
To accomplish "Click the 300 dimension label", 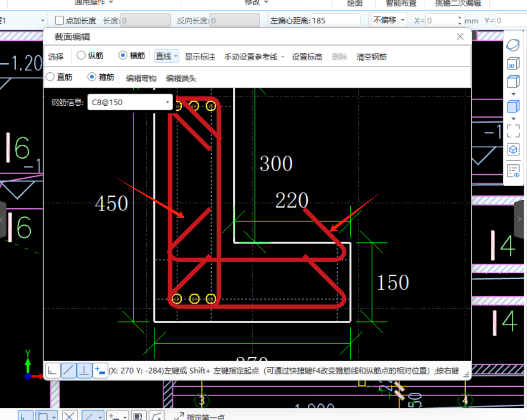I will pyautogui.click(x=276, y=163).
